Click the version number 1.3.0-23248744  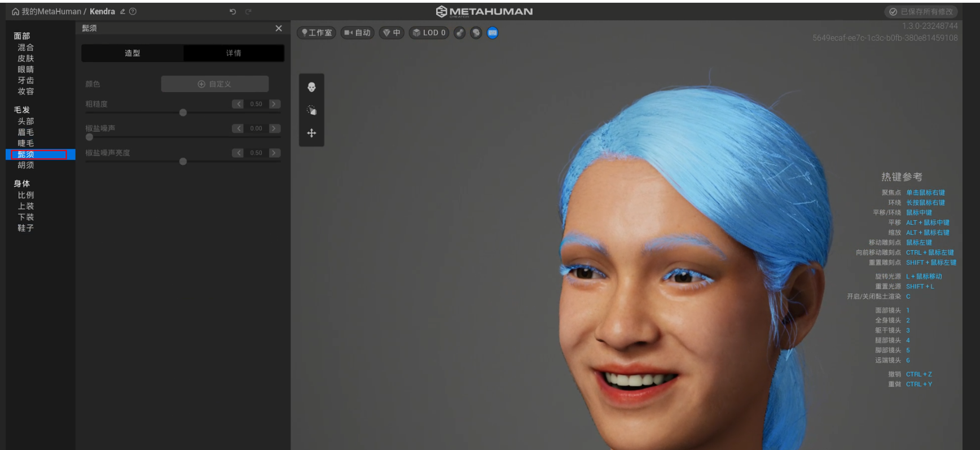930,26
